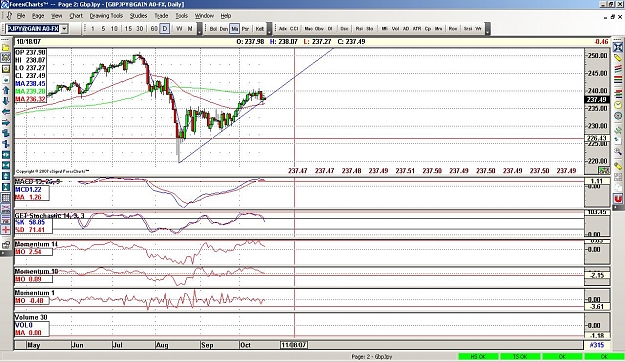
Task: Add the Osc indicator
Action: click(x=344, y=29)
